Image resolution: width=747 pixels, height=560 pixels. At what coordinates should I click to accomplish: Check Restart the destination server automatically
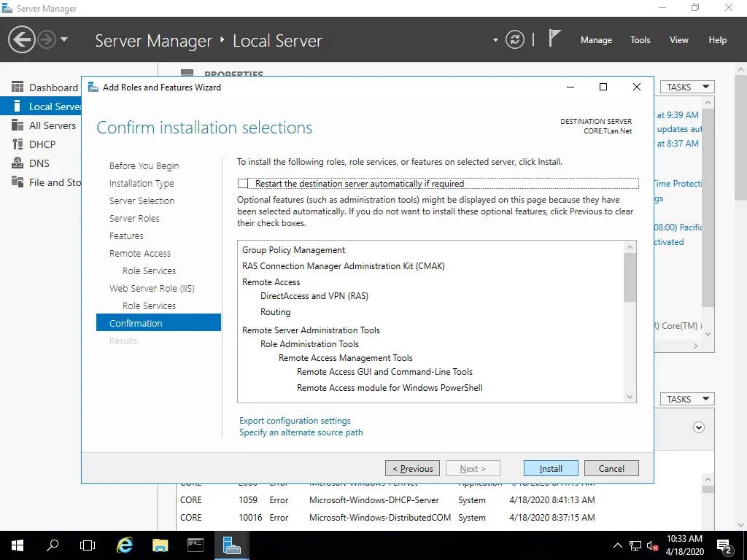point(243,183)
